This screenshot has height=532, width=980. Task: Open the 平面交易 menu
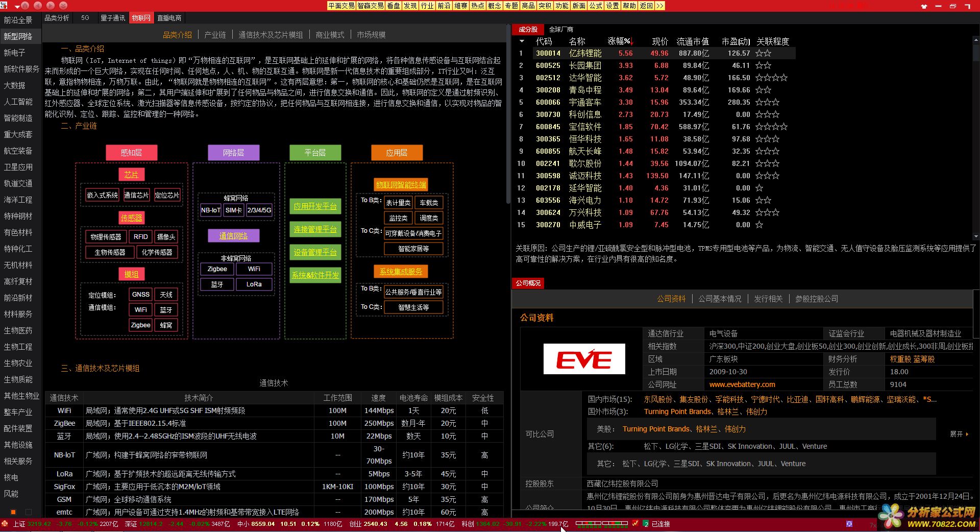pyautogui.click(x=341, y=6)
